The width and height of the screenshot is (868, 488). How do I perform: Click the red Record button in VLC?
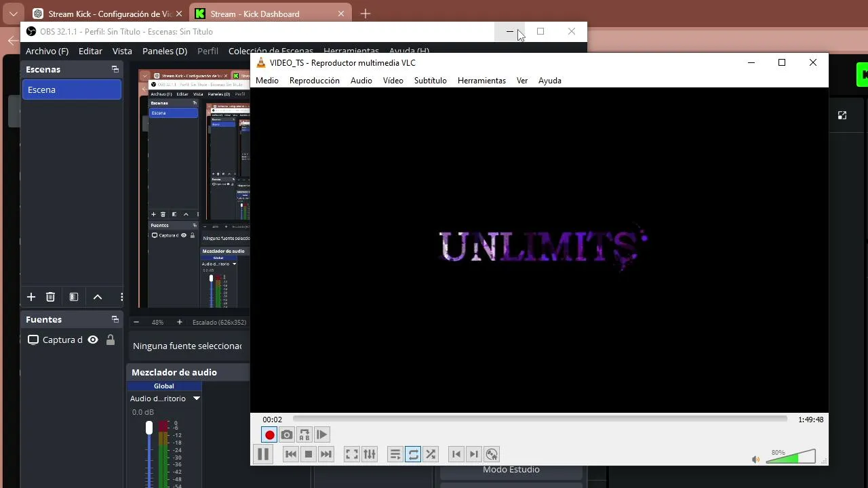click(269, 435)
